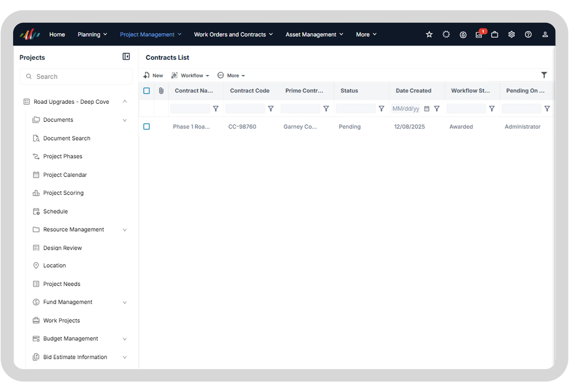Click the Garney Co... prime contractor cell
Image resolution: width=569 pixels, height=392 pixels.
pos(300,127)
